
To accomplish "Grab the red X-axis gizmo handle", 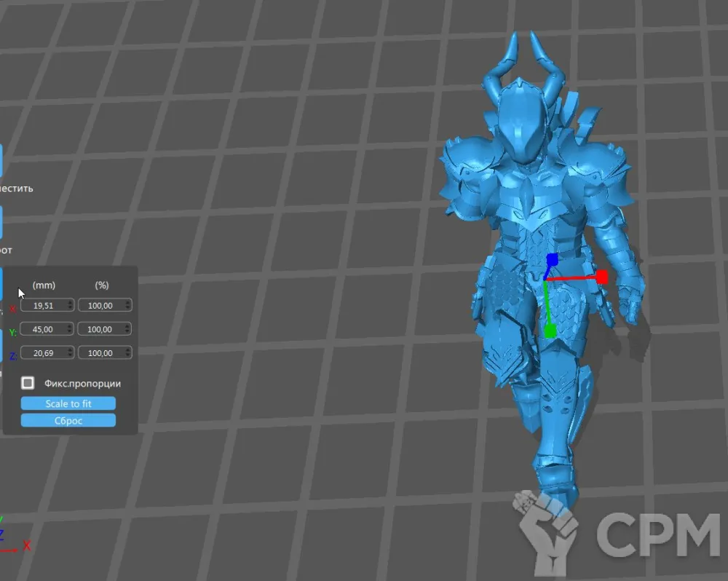I will point(602,277).
